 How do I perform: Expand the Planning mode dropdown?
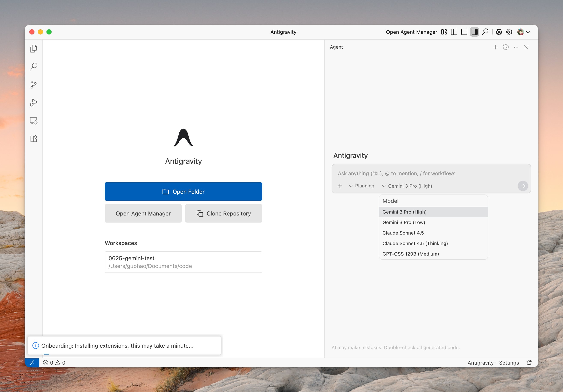click(361, 186)
